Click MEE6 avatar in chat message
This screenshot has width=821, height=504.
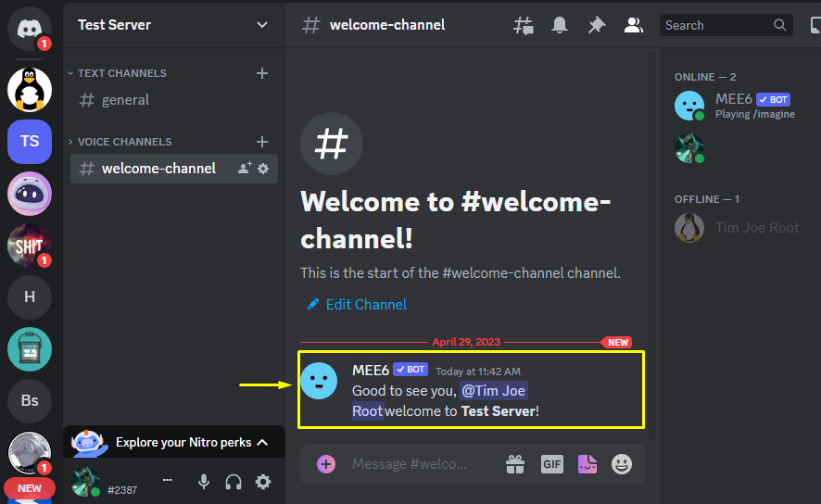[319, 381]
